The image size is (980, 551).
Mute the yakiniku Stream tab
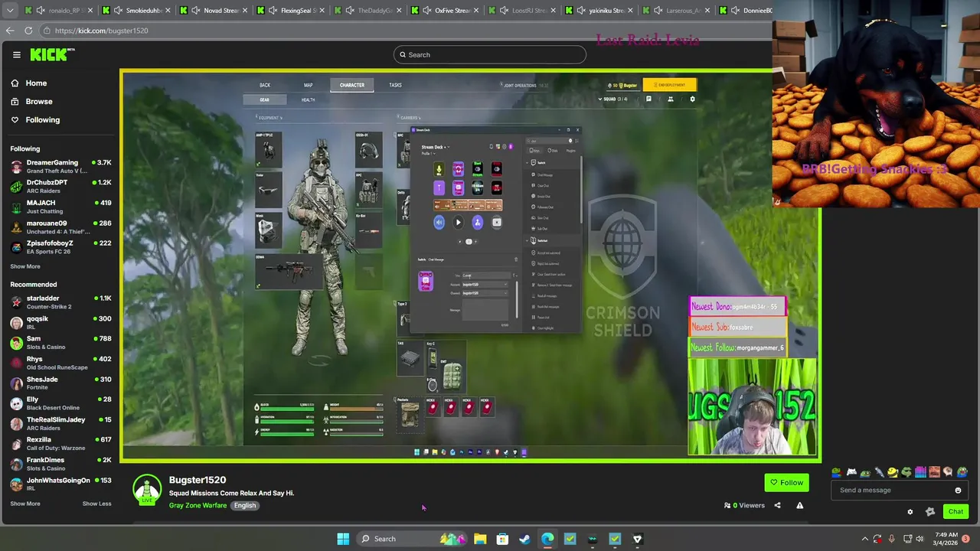point(582,11)
